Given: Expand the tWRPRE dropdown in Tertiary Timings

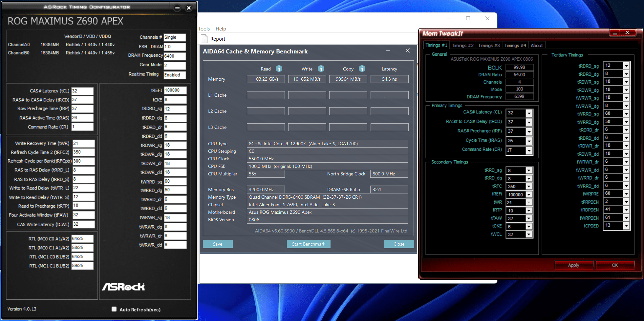Looking at the screenshot, I should point(626,193).
